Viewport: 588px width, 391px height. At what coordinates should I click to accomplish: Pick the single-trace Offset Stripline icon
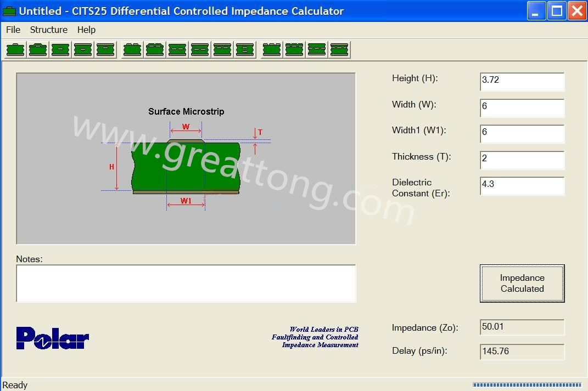point(105,50)
